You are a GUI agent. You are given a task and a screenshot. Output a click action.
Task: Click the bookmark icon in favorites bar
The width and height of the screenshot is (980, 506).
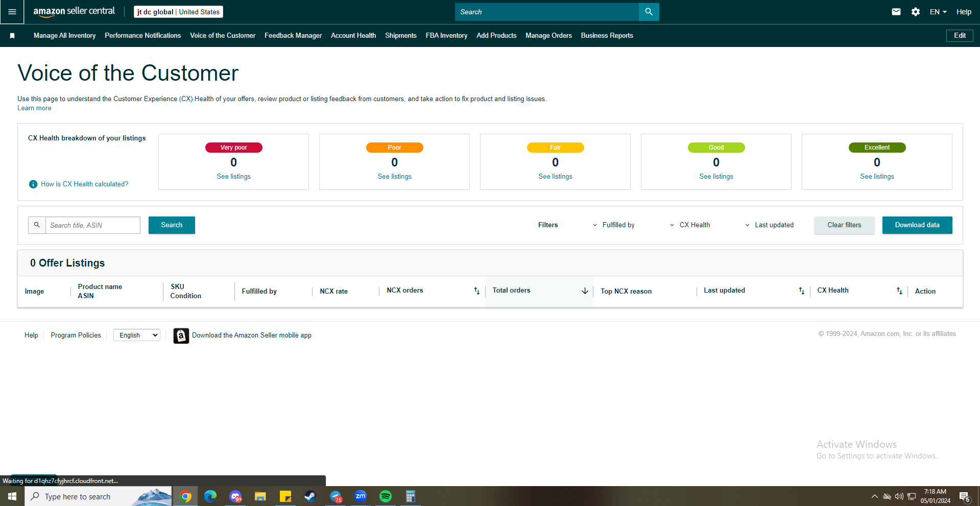12,36
